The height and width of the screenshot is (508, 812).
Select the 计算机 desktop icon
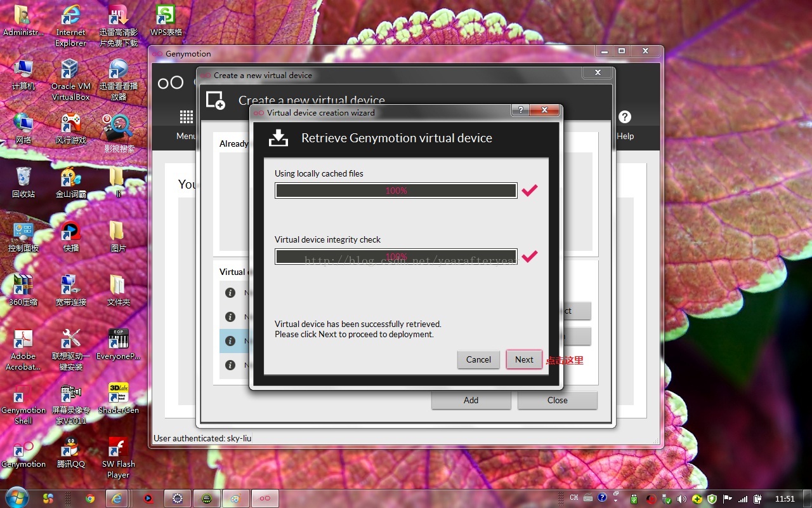[x=23, y=75]
